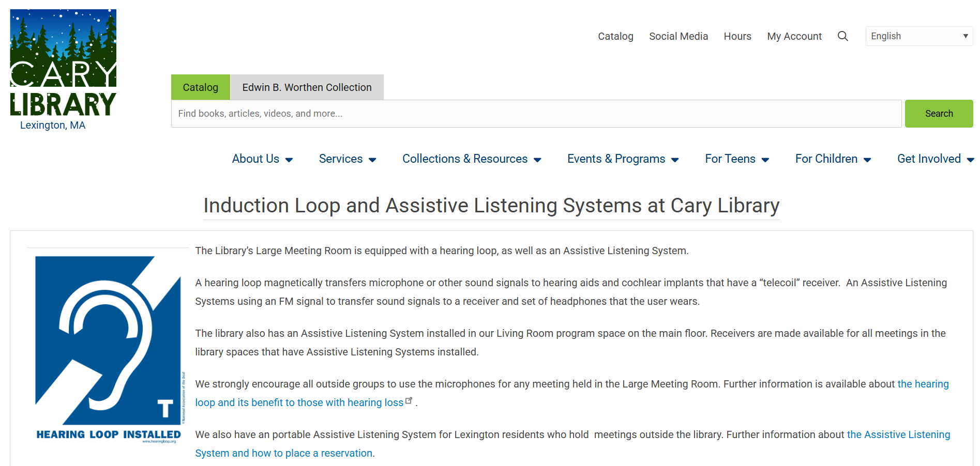Image resolution: width=980 pixels, height=466 pixels.
Task: Open the Hours page link
Action: pos(737,36)
